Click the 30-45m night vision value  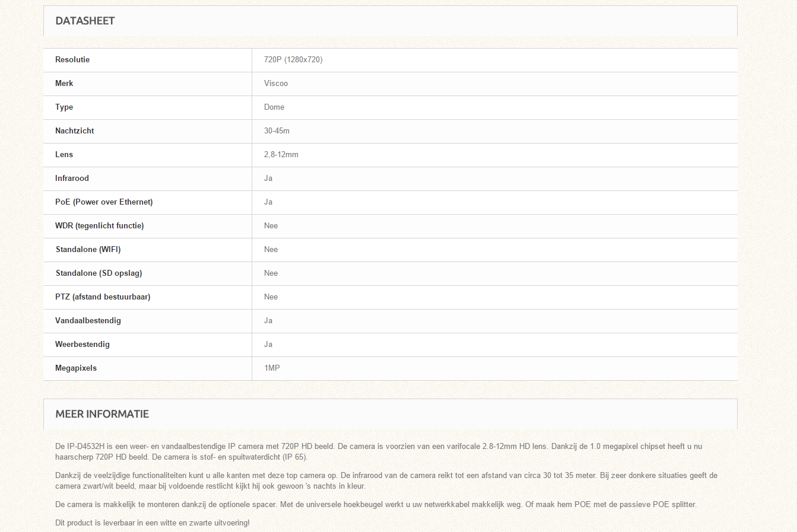point(277,130)
